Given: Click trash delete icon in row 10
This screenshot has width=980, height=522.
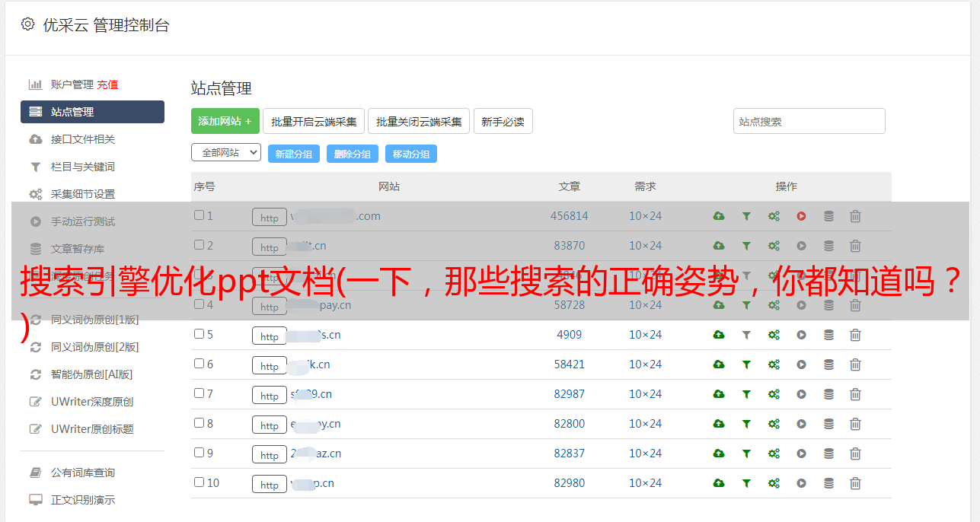Looking at the screenshot, I should [855, 483].
